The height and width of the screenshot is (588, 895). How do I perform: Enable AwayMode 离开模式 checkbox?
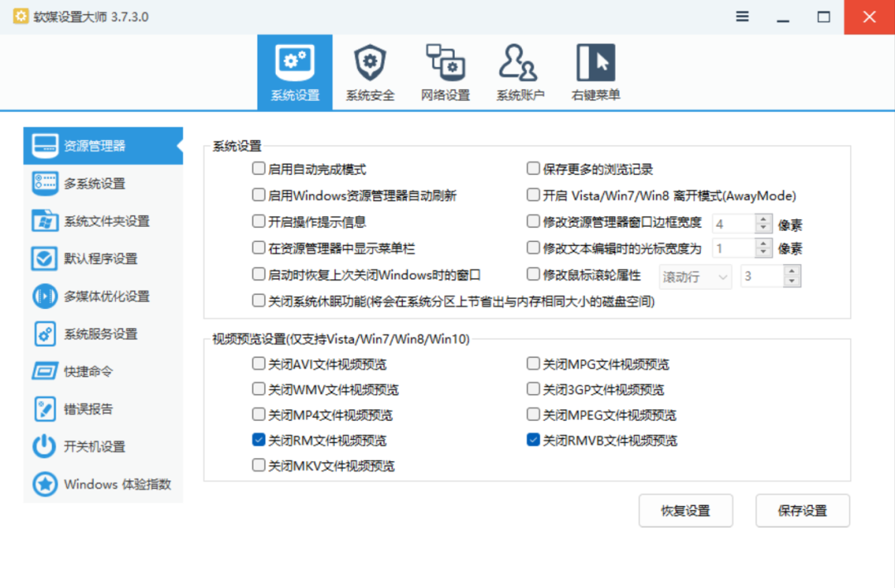(533, 195)
